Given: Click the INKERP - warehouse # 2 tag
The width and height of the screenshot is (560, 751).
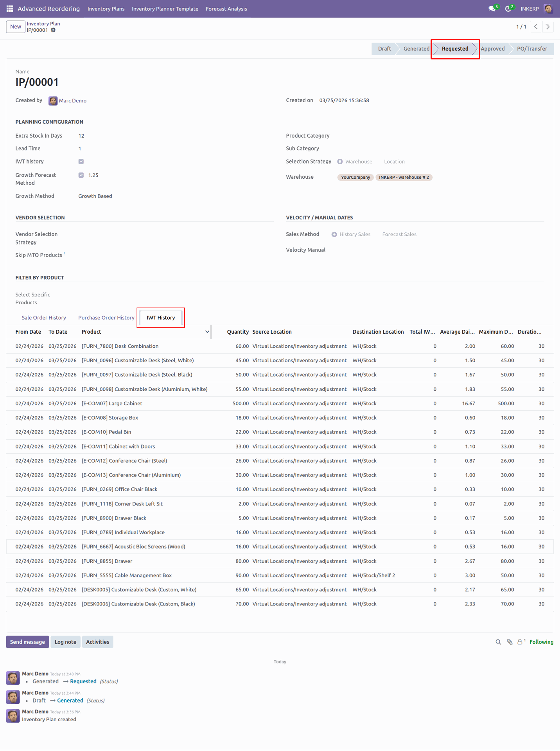Looking at the screenshot, I should [404, 177].
